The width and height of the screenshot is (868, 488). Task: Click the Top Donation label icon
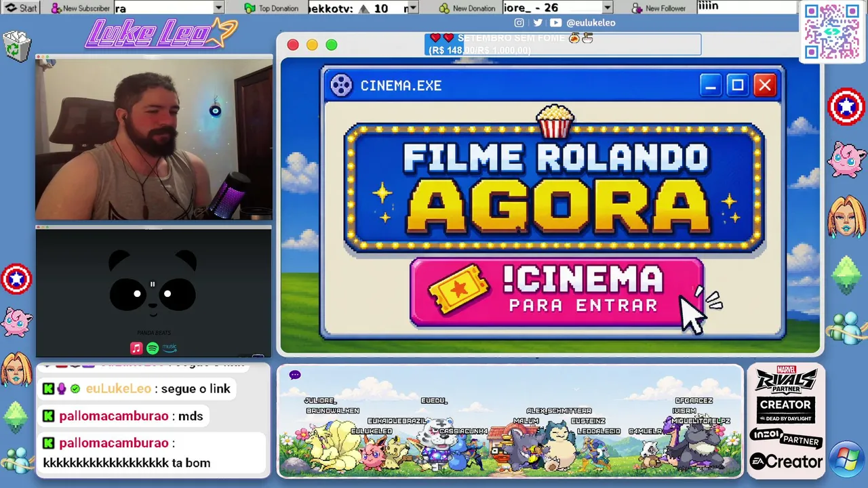click(250, 8)
